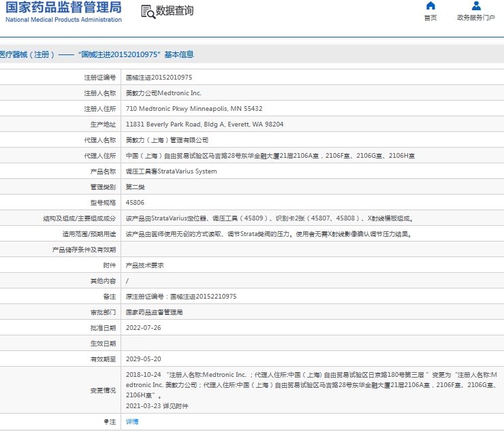Click the 适用范围/预期用途 label

pos(89,234)
